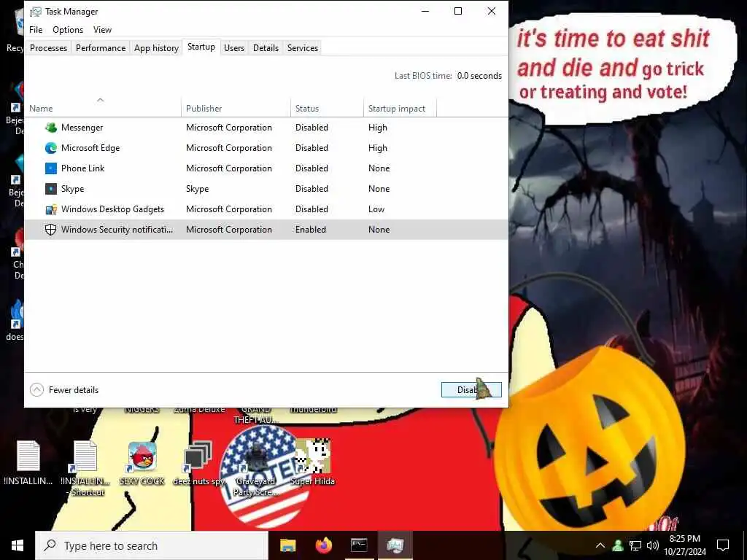Click the Task Manager title bar icon
This screenshot has width=747, height=560.
tap(36, 12)
